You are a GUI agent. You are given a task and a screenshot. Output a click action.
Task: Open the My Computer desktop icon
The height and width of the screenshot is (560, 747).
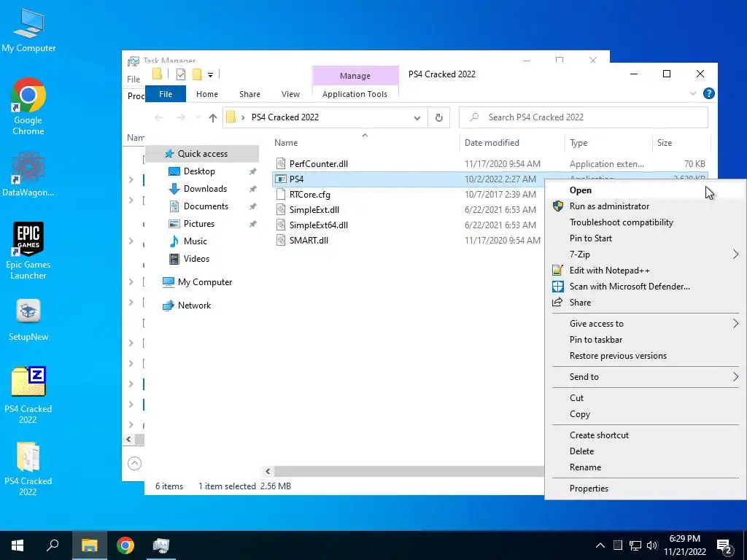[x=28, y=31]
